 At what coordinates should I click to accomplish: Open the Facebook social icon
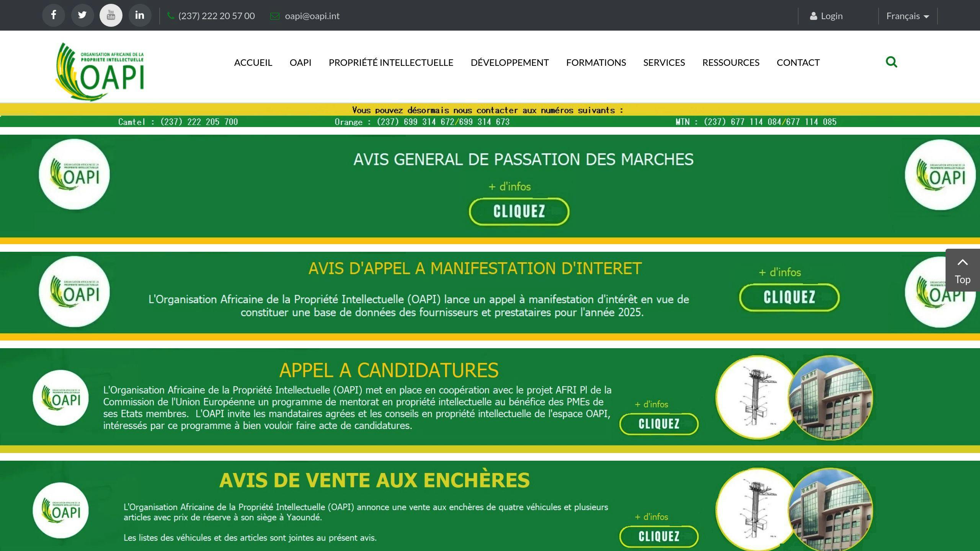[54, 15]
